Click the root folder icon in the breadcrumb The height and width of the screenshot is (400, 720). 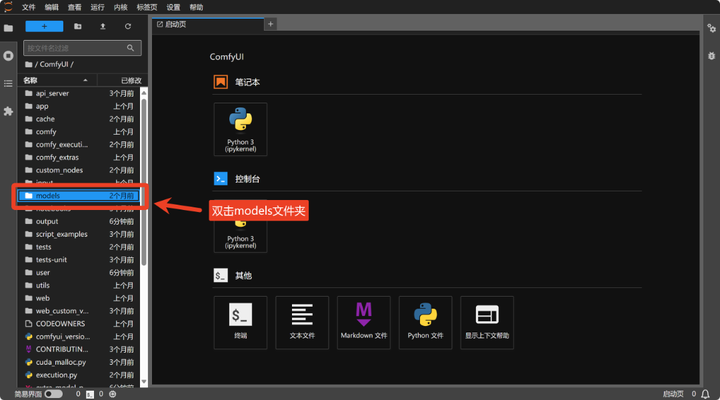click(x=28, y=64)
